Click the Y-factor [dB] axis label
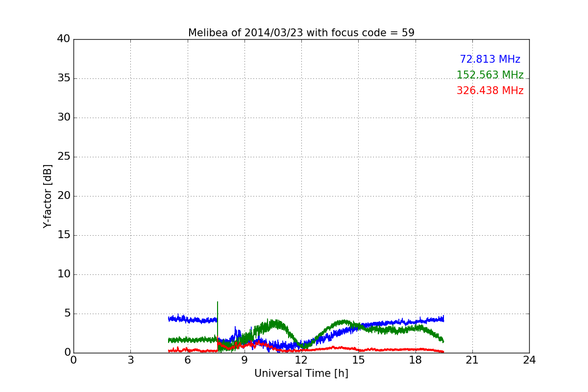This screenshot has width=588, height=392. tap(48, 196)
